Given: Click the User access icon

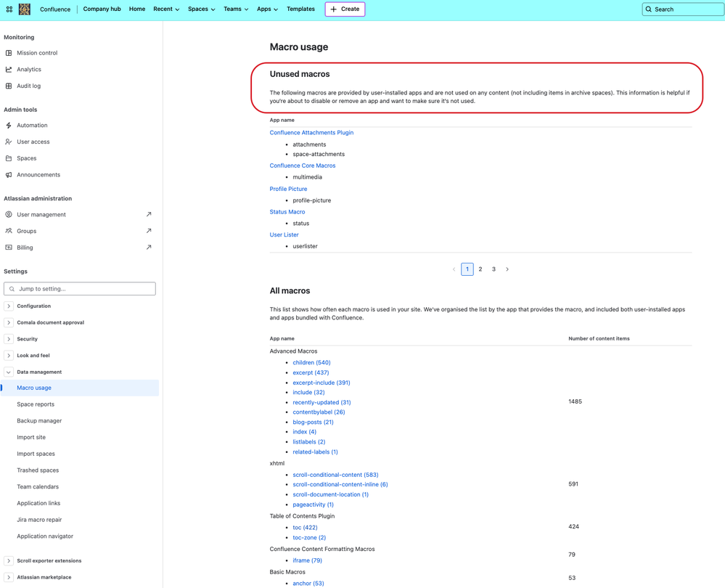Looking at the screenshot, I should tap(9, 142).
